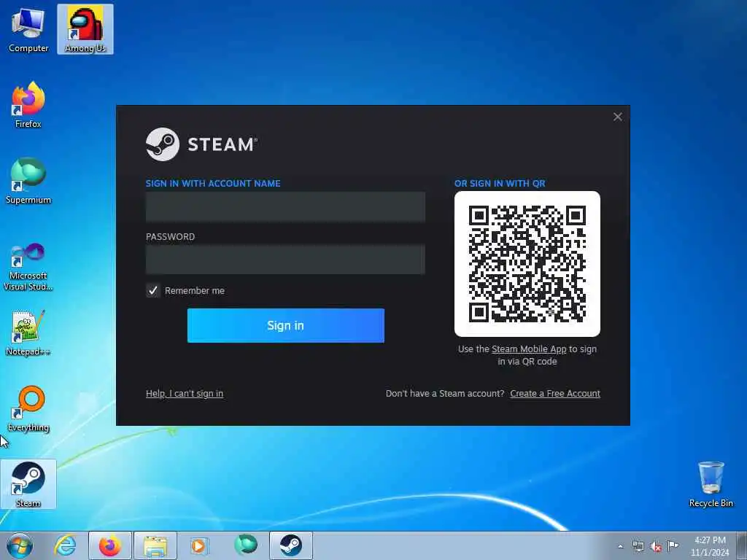Click the Steam logo in login window
The width and height of the screenshot is (747, 560).
pos(201,144)
